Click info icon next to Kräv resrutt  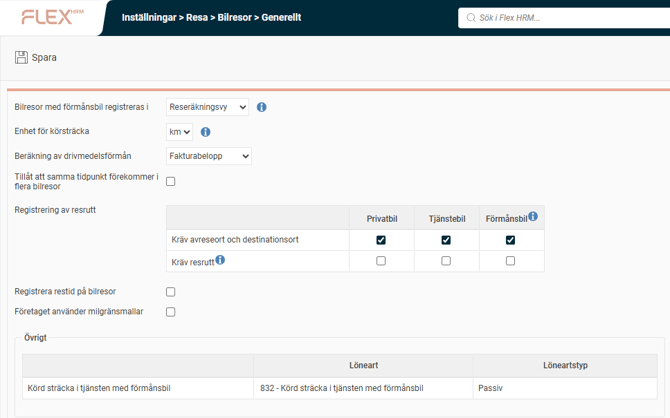220,260
